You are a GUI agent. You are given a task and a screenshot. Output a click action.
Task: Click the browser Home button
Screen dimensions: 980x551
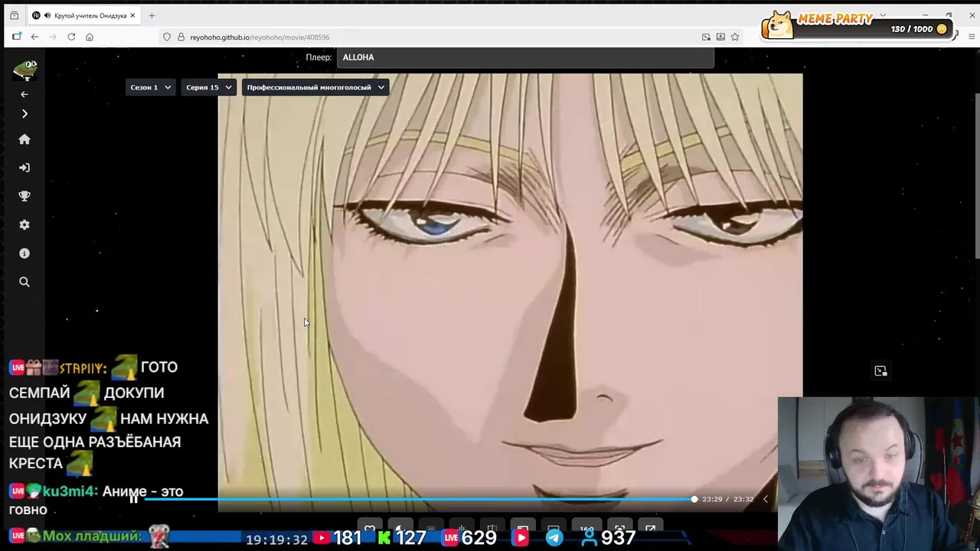pyautogui.click(x=90, y=37)
